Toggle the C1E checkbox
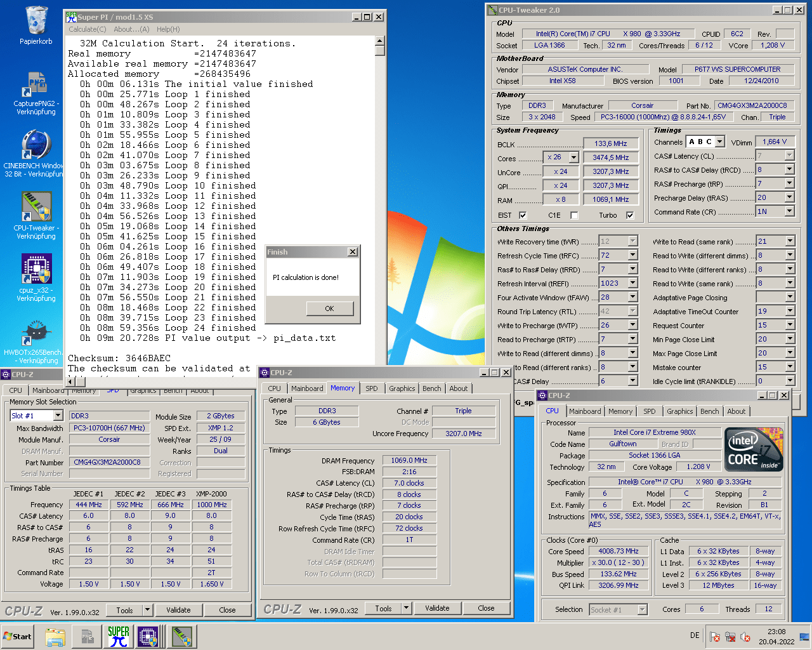Screen dimensions: 812x650 [x=574, y=215]
